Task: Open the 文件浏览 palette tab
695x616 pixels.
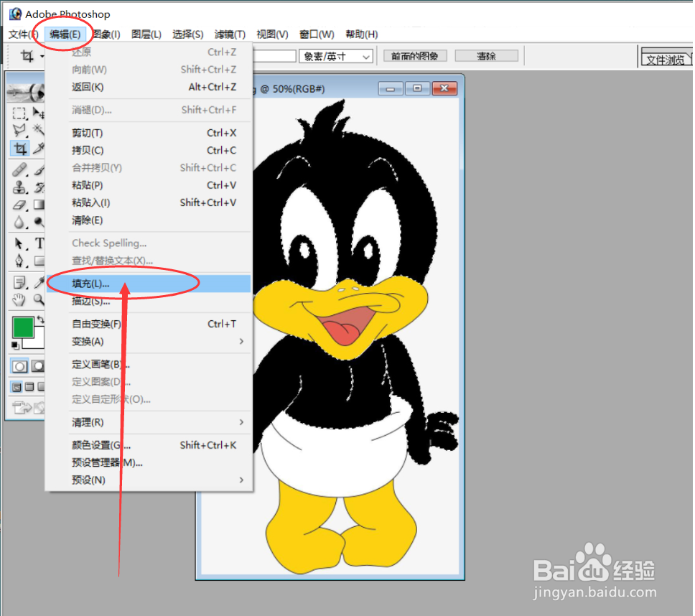Action: [x=666, y=59]
